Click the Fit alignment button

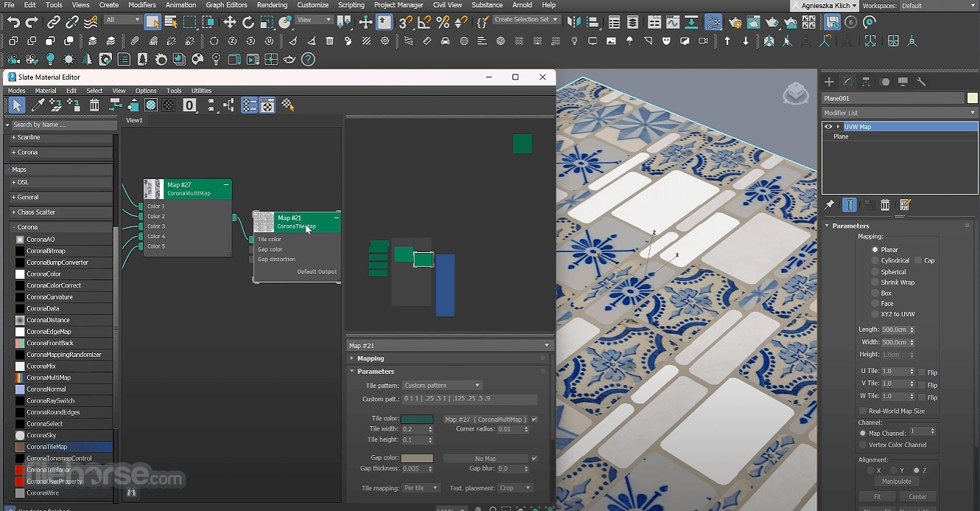point(878,496)
